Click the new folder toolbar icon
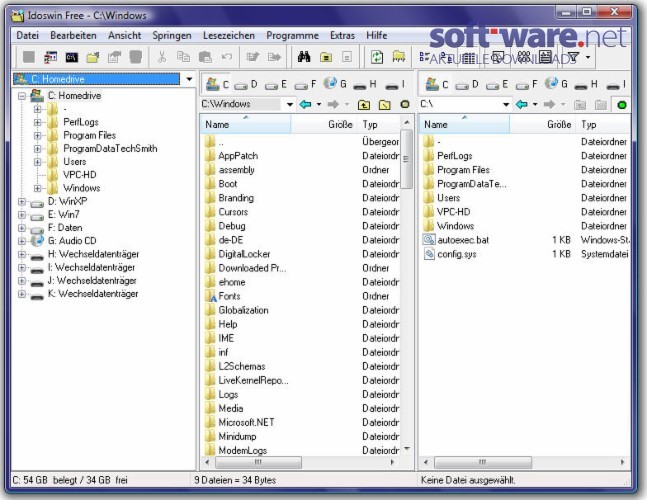The height and width of the screenshot is (500, 647). click(93, 57)
